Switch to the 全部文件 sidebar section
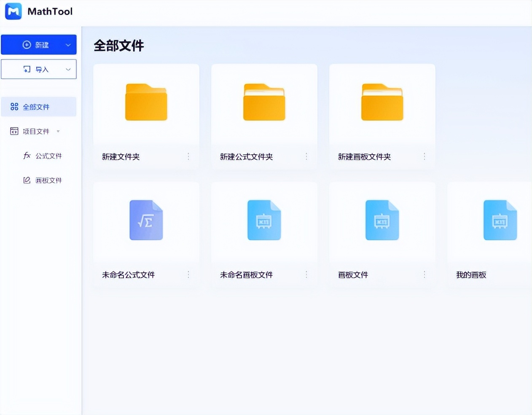 [x=38, y=107]
